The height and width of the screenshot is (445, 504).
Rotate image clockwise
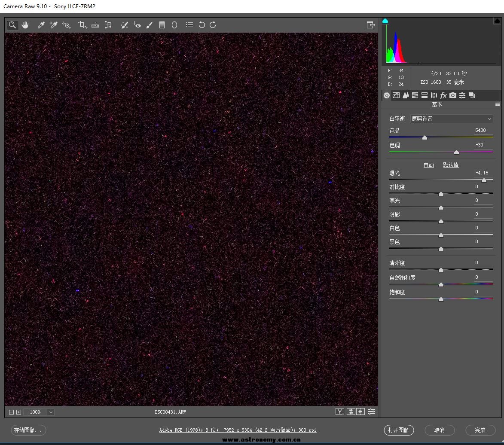[213, 25]
